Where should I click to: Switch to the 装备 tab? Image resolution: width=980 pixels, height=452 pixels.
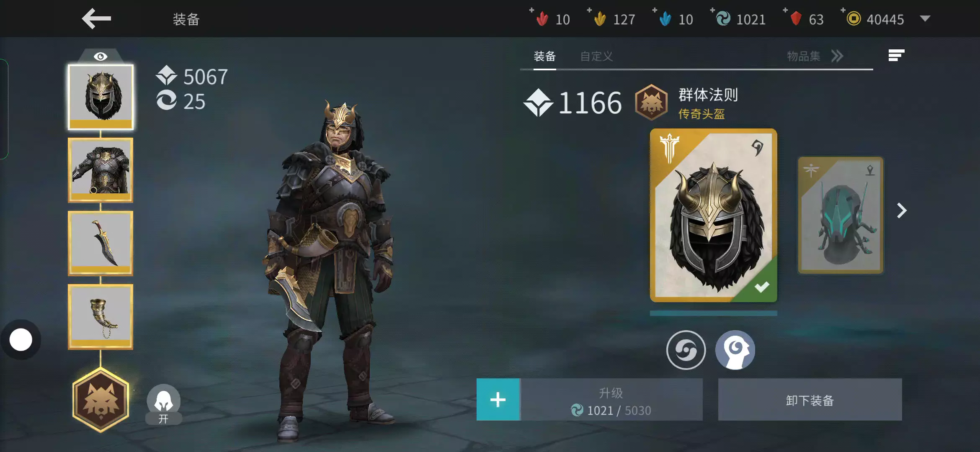(544, 56)
